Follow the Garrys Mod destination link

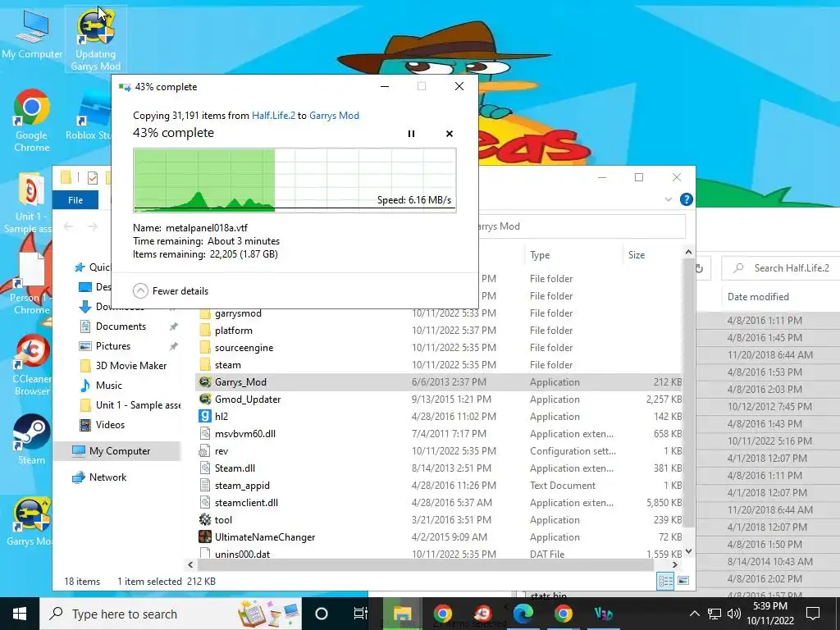pyautogui.click(x=335, y=116)
